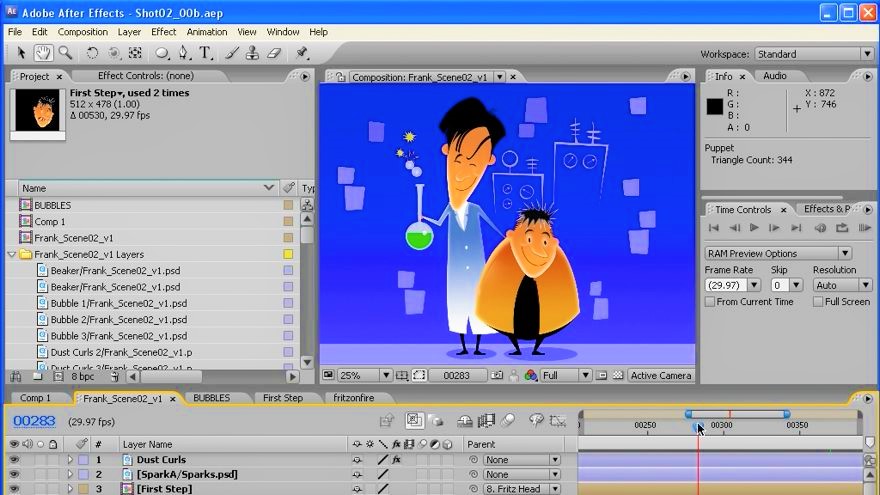
Task: Toggle the viewer lock icon beside Composition tab
Action: [x=341, y=77]
